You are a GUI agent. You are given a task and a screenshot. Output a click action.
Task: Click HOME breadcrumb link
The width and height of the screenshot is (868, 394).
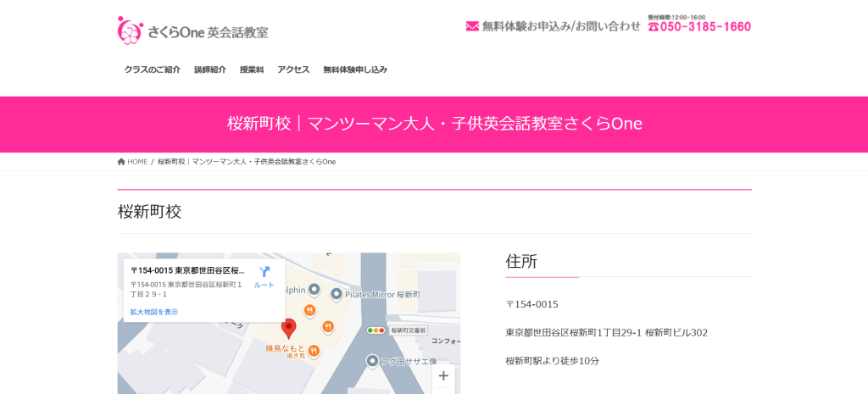(137, 162)
